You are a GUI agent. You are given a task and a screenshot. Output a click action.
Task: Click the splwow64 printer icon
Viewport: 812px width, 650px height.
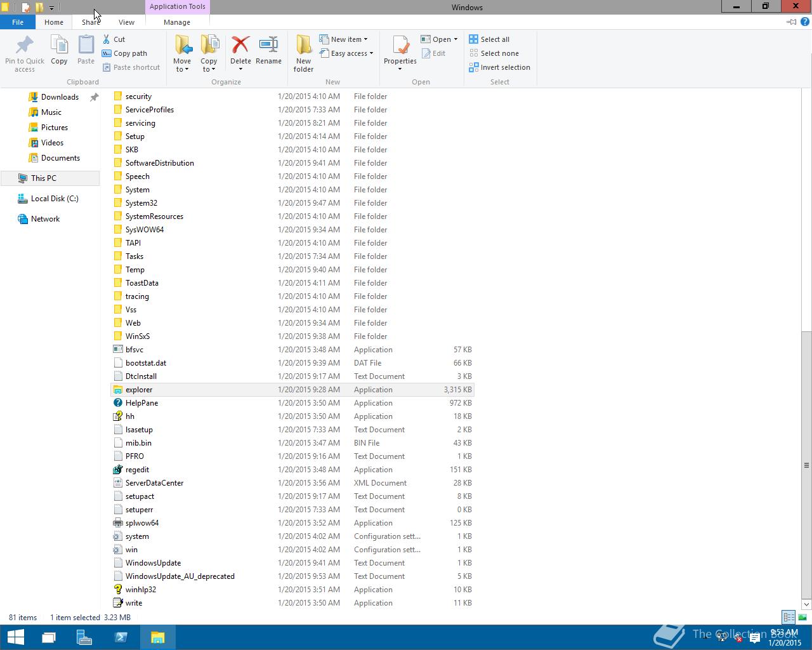tap(117, 523)
